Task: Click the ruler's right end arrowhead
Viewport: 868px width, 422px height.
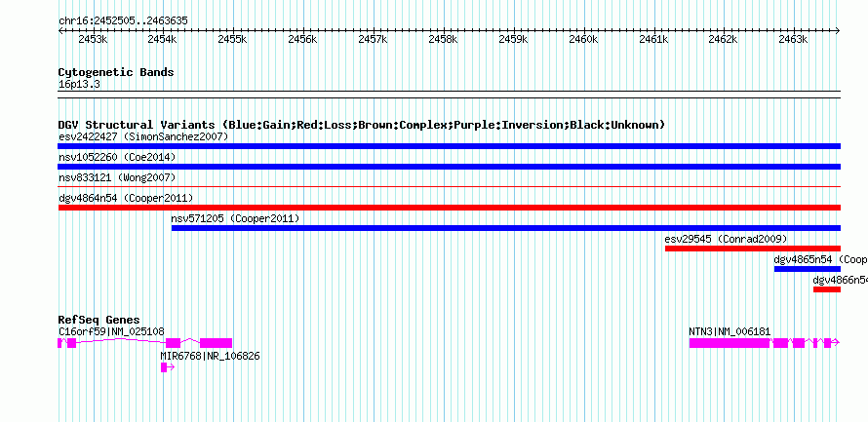Action: click(x=838, y=30)
